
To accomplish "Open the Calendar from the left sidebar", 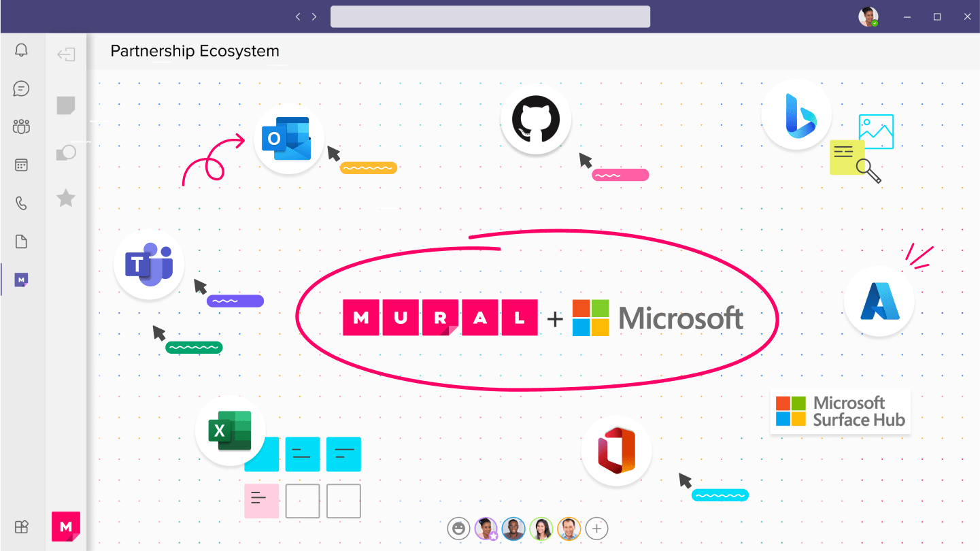I will coord(21,165).
